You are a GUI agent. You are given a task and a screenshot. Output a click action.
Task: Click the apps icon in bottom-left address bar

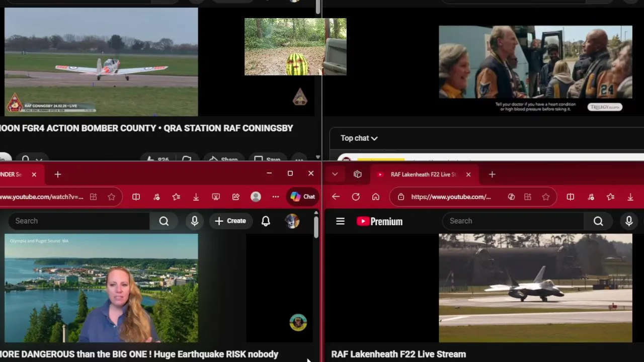tap(93, 197)
